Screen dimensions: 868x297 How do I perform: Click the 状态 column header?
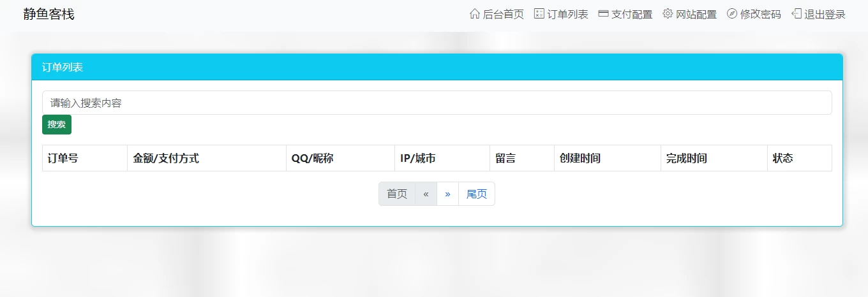[x=782, y=158]
